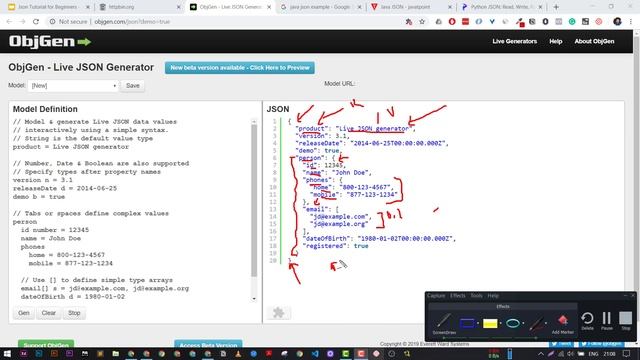The image size is (640, 360).
Task: Click the ENG language indicator
Action: 593,354
